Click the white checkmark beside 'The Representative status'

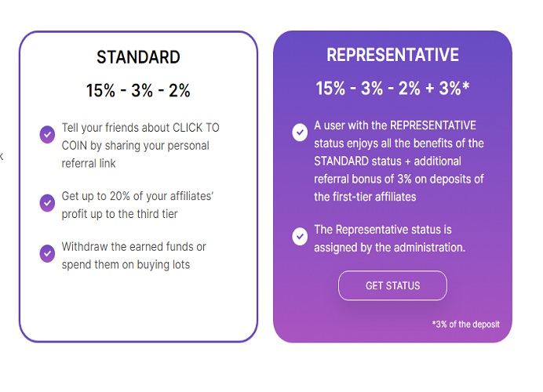300,236
